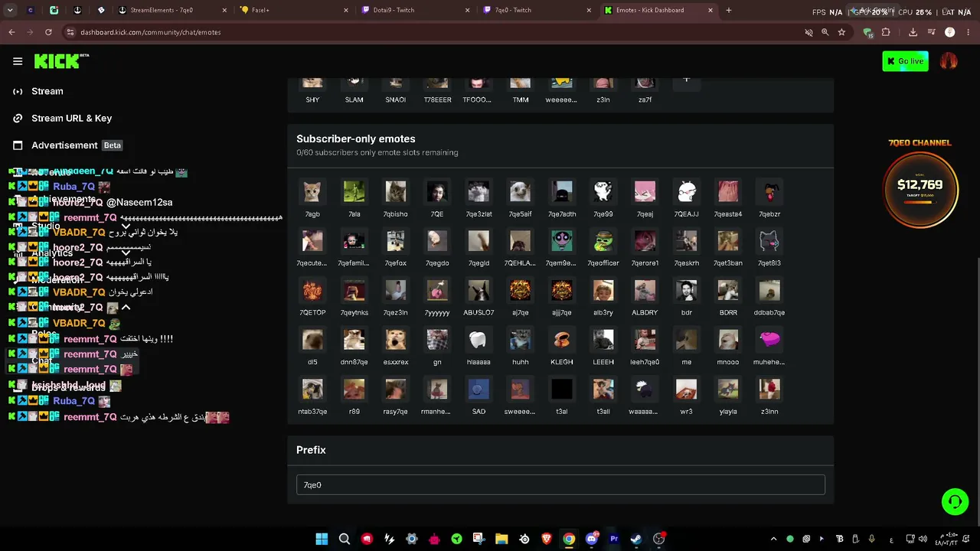Expand the Studio sidebar section
Screen dimensions: 980x551
126,226
